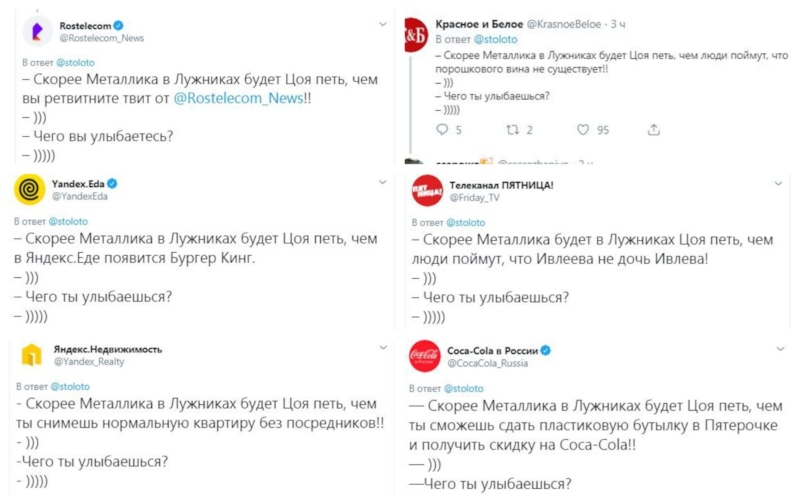This screenshot has width=800, height=504.
Task: Click the reply icon under Красное и Белое tweet
Action: tap(443, 130)
